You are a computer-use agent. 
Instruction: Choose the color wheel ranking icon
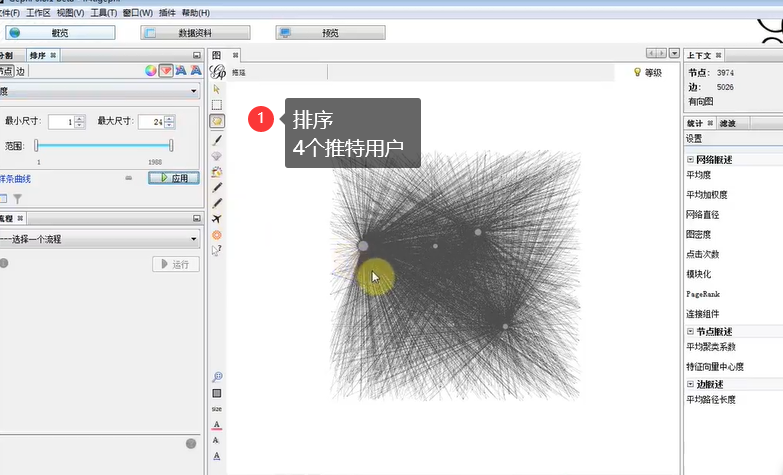click(x=151, y=70)
